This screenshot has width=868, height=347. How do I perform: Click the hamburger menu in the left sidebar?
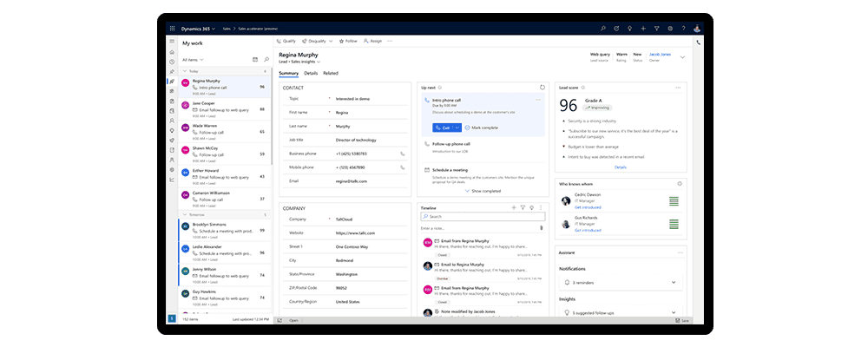point(172,42)
